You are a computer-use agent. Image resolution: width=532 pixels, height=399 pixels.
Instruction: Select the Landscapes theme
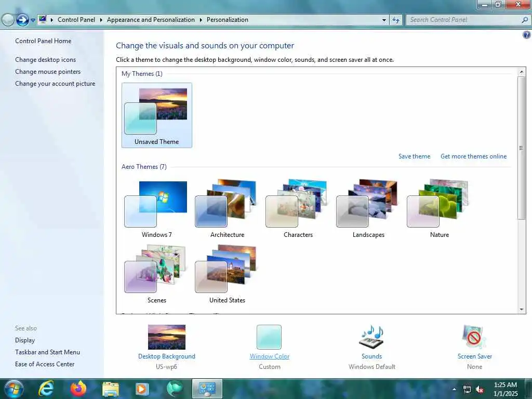point(368,209)
